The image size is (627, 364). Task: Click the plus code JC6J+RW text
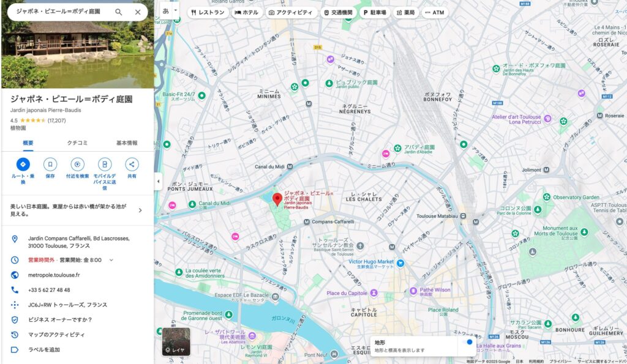pyautogui.click(x=67, y=305)
